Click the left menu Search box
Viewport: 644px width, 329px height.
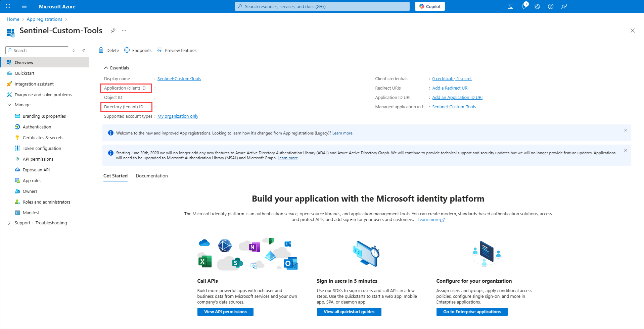point(37,50)
